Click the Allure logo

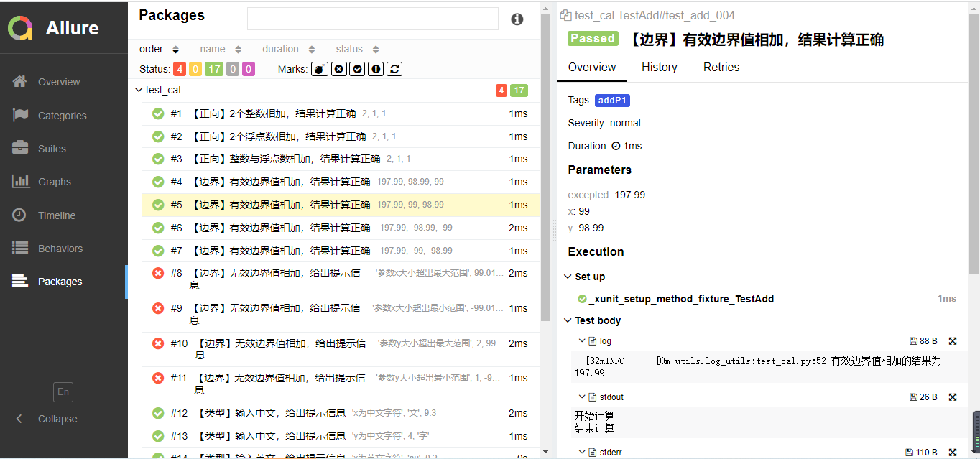click(21, 28)
